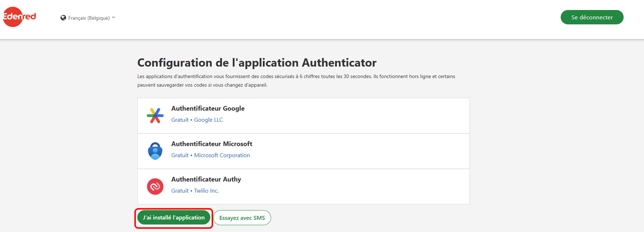Image resolution: width=644 pixels, height=232 pixels.
Task: Confirm with J'ai installé l'application button
Action: pyautogui.click(x=174, y=217)
